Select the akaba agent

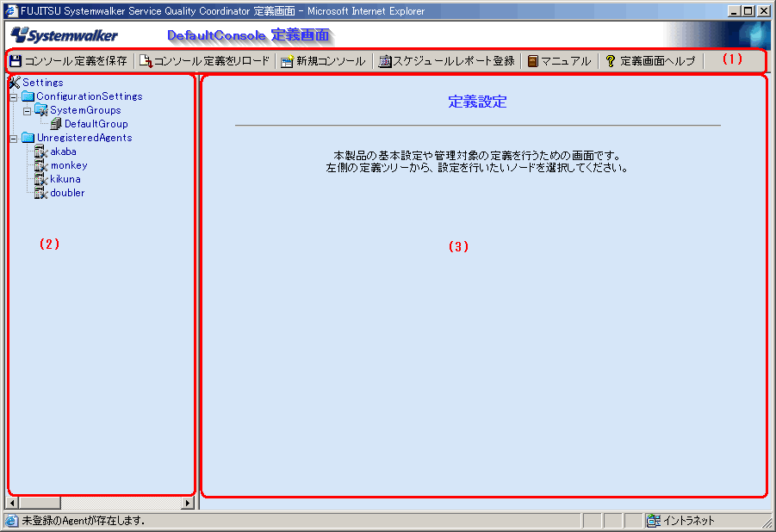click(64, 152)
